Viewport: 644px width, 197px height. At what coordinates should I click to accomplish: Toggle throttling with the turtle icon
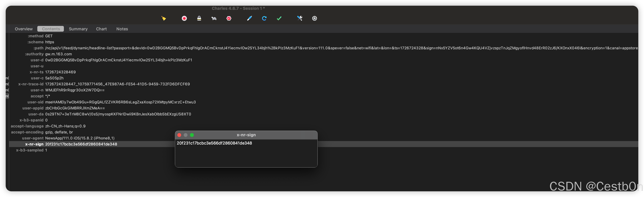point(214,18)
